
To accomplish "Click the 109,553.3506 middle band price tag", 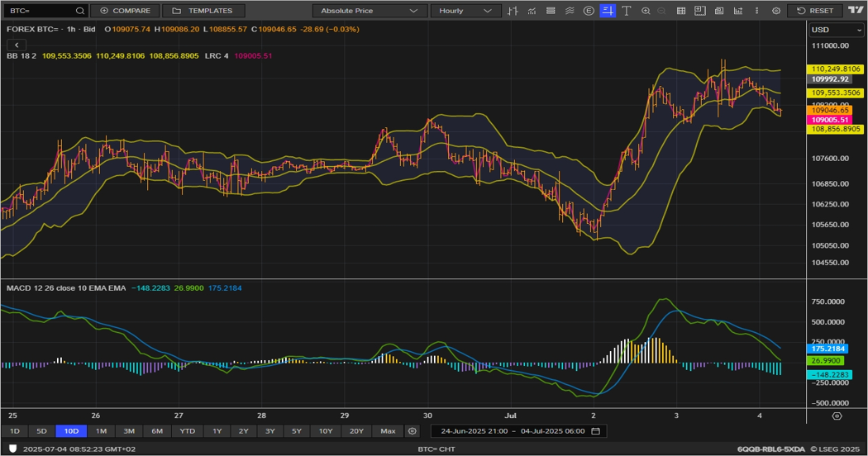I will pyautogui.click(x=835, y=93).
